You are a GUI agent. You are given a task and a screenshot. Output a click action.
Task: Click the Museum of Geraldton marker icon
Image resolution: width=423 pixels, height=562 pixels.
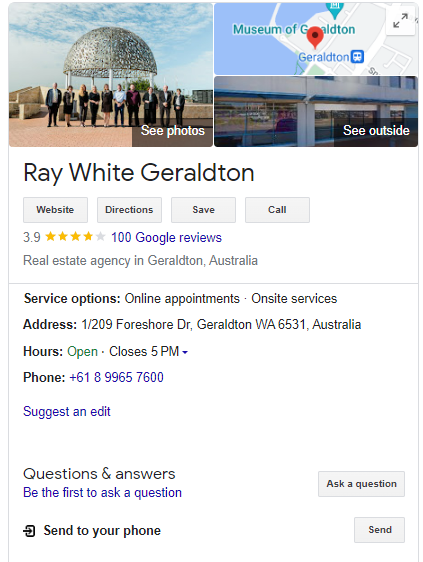(x=335, y=10)
